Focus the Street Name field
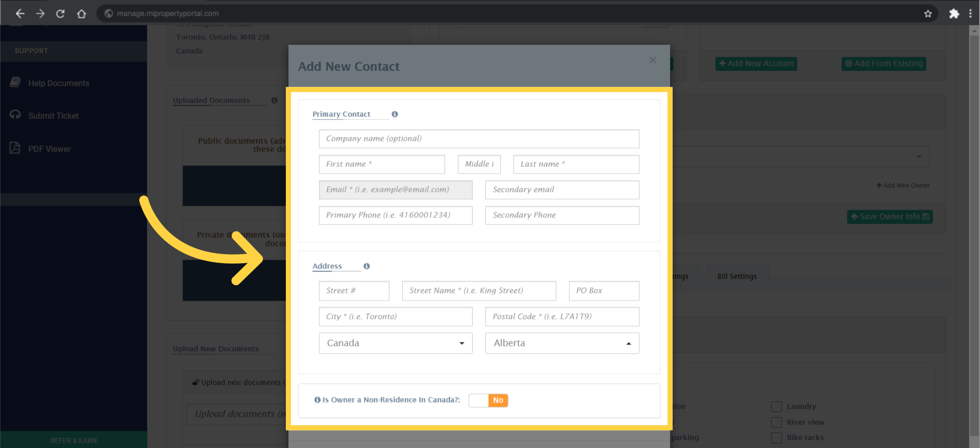Screen dimensions: 980x448 pyautogui.click(x=479, y=291)
